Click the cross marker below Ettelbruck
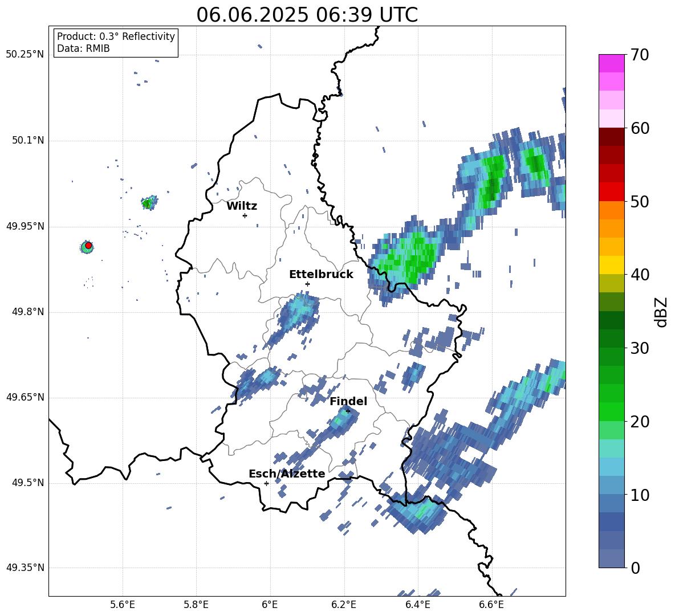Screen dimensions: 675x616 307,284
